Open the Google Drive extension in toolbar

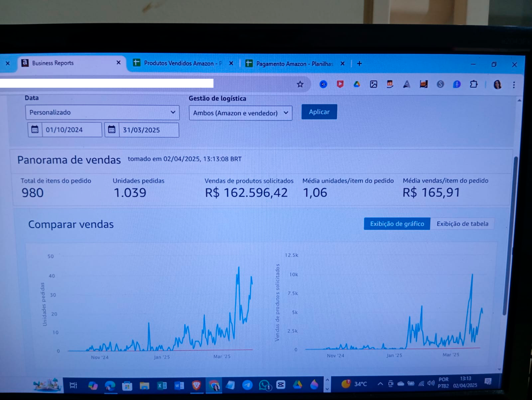pos(357,84)
